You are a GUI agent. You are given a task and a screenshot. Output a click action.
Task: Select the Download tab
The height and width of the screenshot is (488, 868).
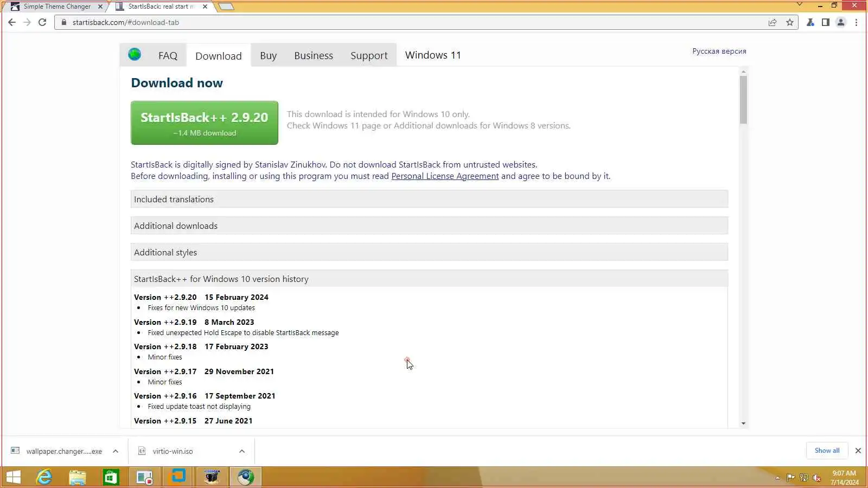click(219, 55)
